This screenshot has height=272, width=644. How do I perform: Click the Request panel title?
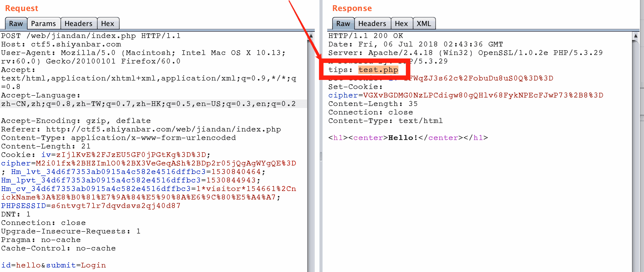pos(22,8)
